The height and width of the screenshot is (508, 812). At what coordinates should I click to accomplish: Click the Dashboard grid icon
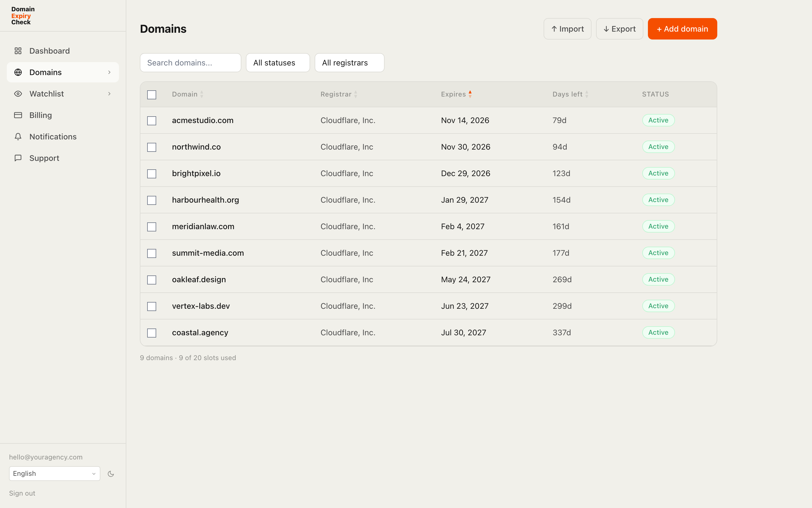(18, 51)
